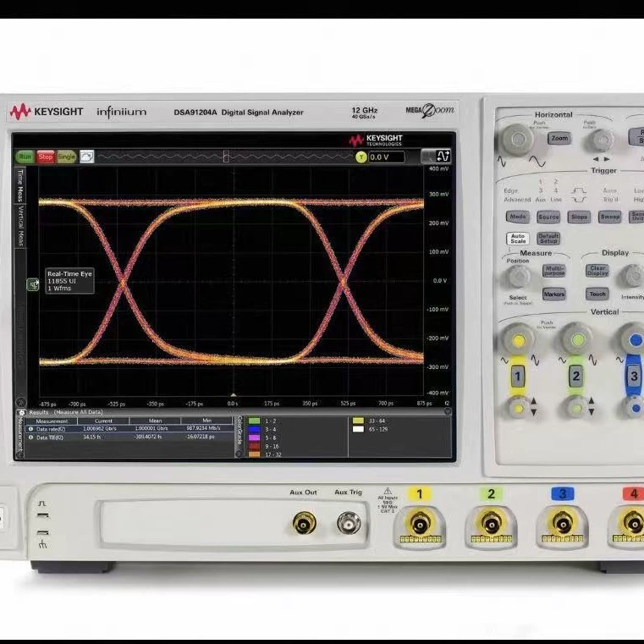The width and height of the screenshot is (644, 644).
Task: Tap the clear display icon beside Single
Action: [86, 157]
